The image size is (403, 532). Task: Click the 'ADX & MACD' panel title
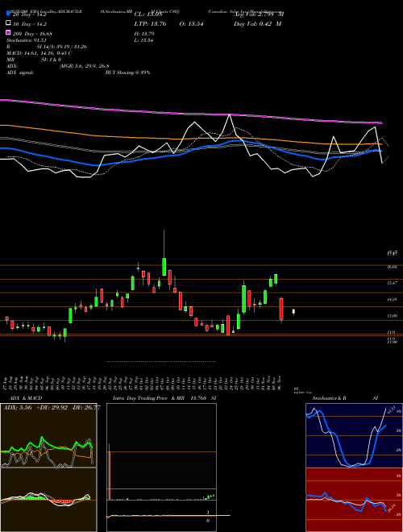(26, 398)
